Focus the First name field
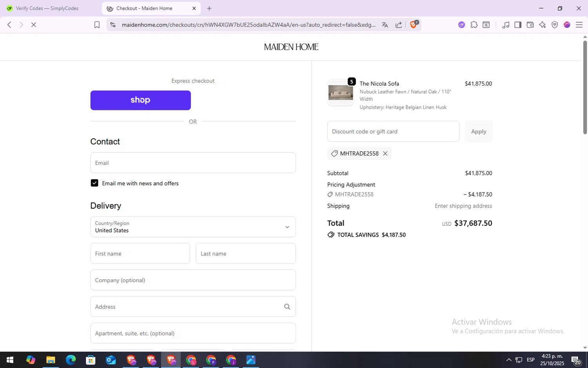The image size is (588, 368). pyautogui.click(x=140, y=253)
